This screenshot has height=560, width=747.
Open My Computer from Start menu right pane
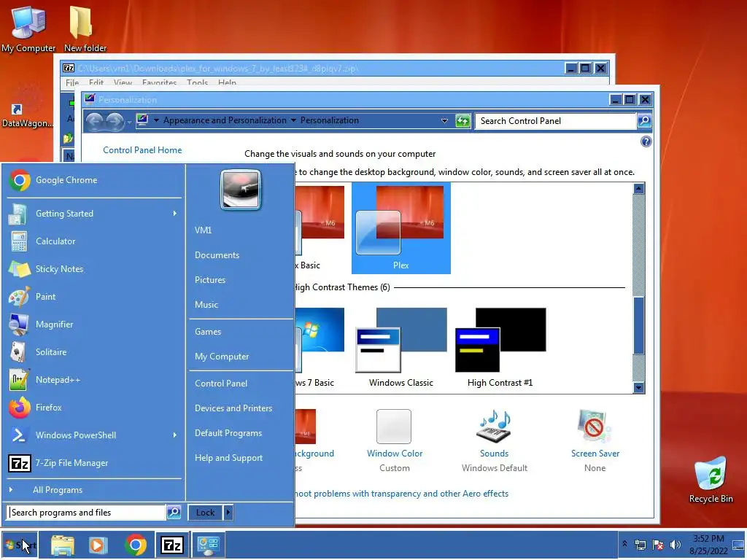222,357
